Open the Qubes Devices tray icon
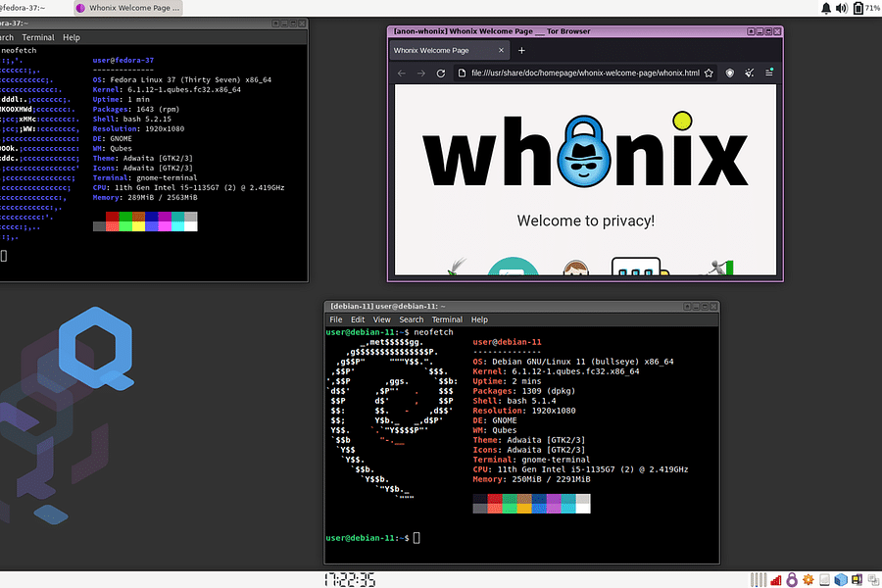Image resolution: width=882 pixels, height=588 pixels. (x=856, y=578)
